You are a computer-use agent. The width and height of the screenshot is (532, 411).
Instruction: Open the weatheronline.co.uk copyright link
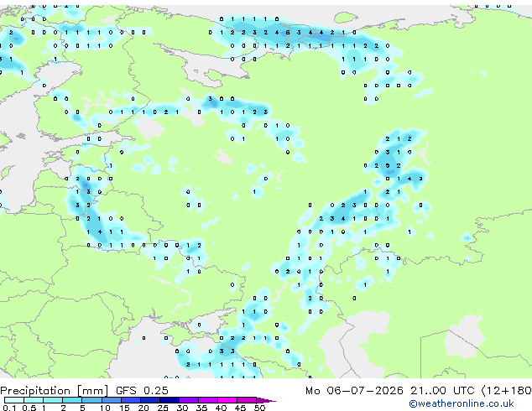pyautogui.click(x=462, y=403)
